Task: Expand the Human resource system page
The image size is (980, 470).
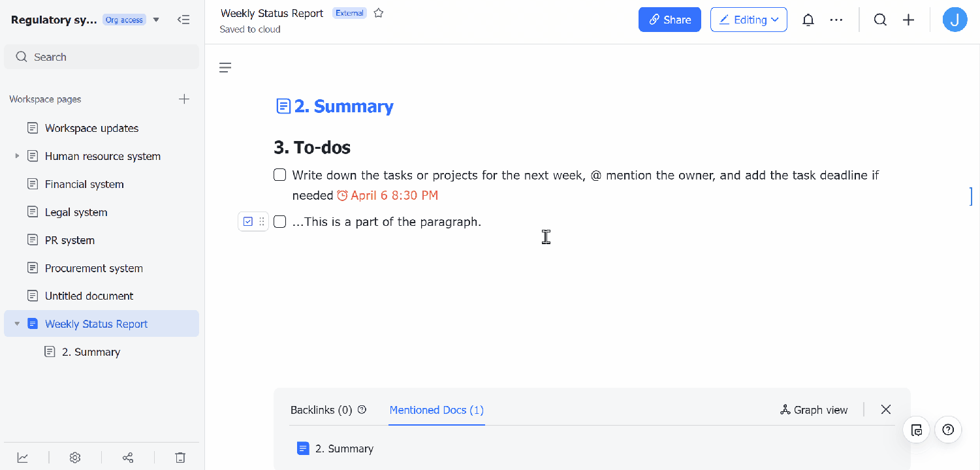Action: [x=16, y=156]
